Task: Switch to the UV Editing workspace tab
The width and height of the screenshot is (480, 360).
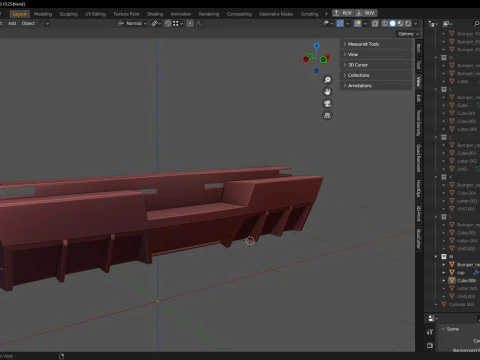Action: (x=95, y=14)
